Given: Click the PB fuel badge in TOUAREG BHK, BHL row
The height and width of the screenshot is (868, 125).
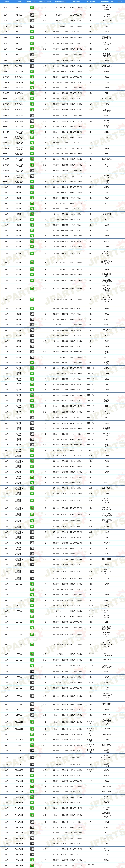Looking at the screenshot, I should coord(32,729).
